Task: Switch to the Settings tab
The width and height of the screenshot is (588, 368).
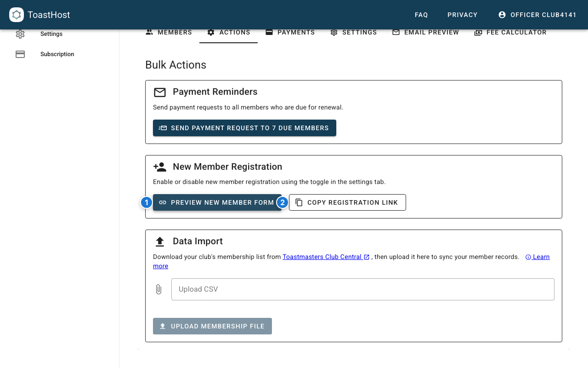Action: (x=353, y=32)
